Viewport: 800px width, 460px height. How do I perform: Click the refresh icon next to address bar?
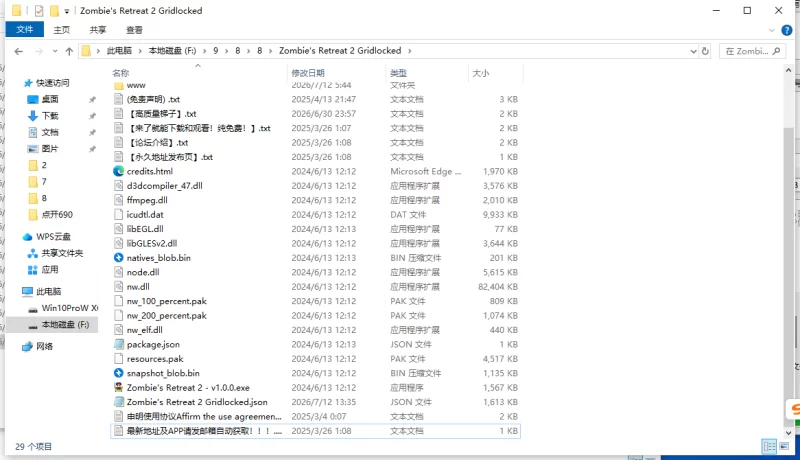point(705,51)
